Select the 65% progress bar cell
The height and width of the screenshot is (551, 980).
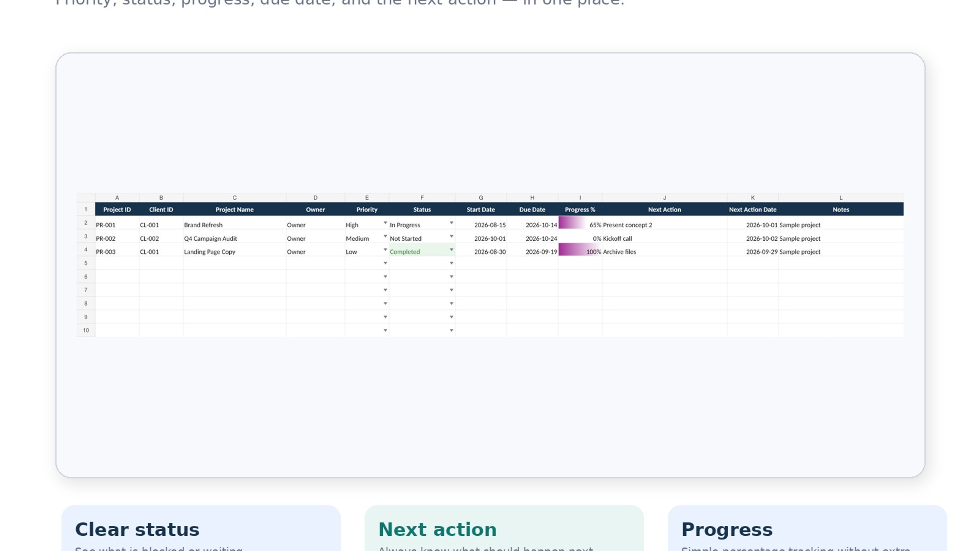[x=580, y=223]
